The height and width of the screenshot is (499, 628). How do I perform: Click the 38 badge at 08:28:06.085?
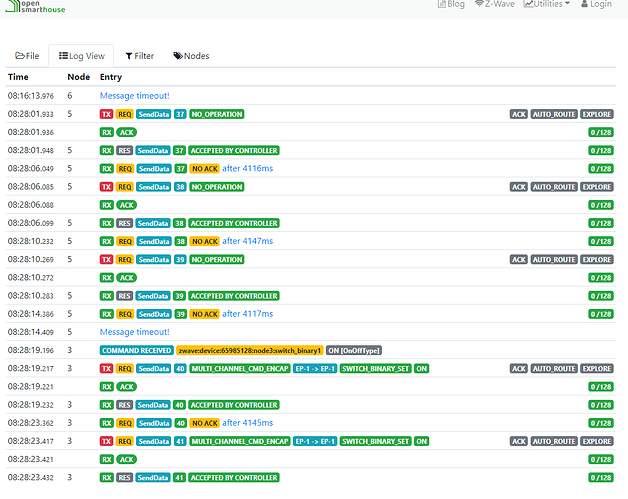[x=180, y=187]
